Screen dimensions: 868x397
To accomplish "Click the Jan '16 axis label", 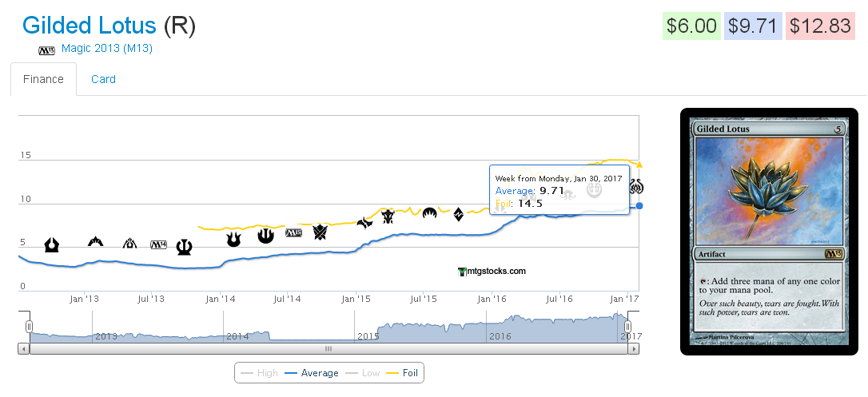I will click(x=492, y=299).
